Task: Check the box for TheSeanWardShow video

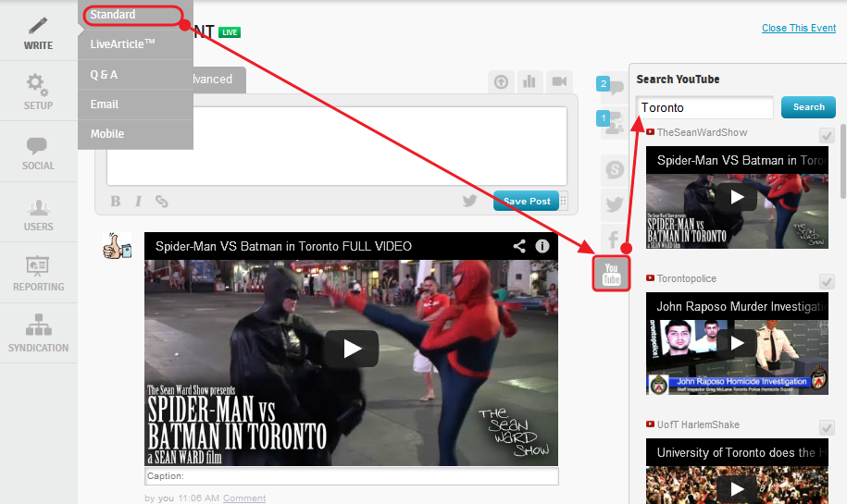Action: click(x=827, y=136)
